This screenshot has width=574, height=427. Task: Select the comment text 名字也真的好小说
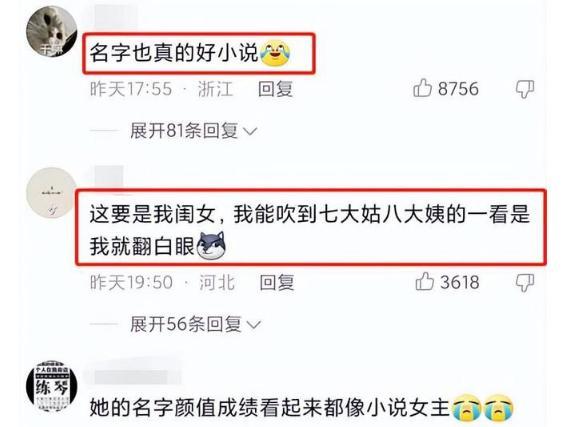[174, 53]
